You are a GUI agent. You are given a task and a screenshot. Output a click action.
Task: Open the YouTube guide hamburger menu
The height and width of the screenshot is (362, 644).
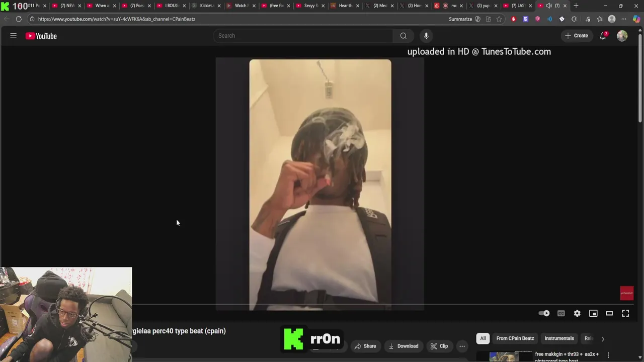point(14,36)
